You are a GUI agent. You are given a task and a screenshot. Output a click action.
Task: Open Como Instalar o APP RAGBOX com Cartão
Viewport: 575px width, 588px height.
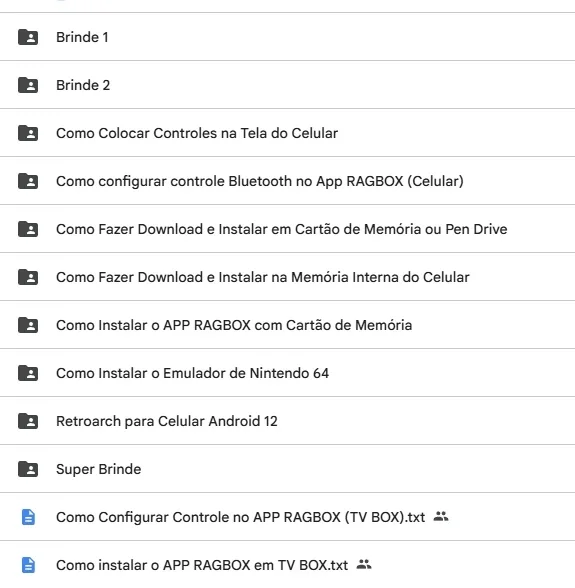click(234, 325)
